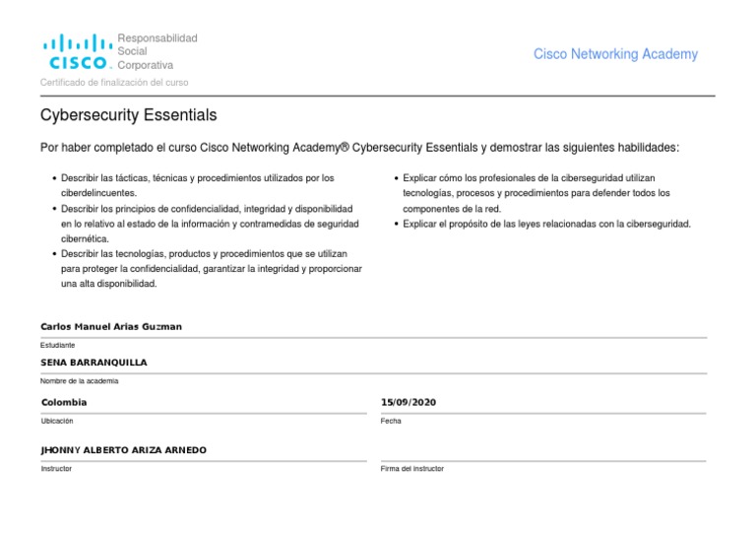This screenshot has height=535, width=756.
Task: Click the date 15/09/2020
Action: coord(409,402)
